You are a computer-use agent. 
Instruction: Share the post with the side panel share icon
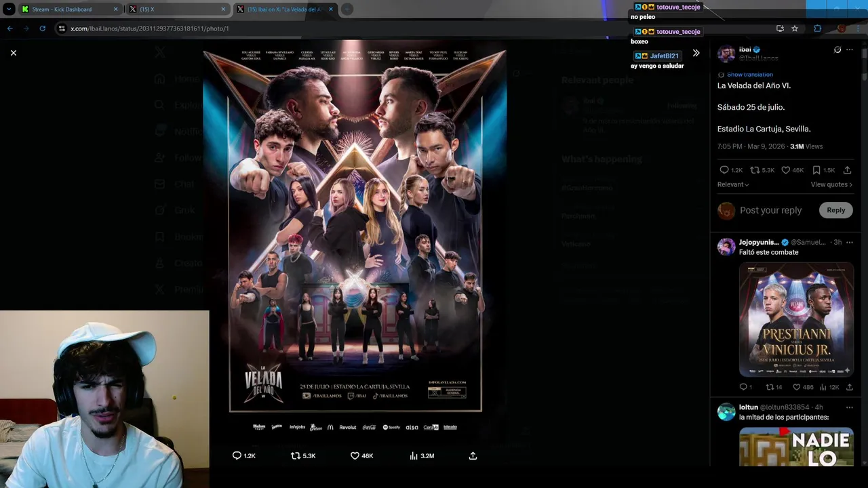847,170
